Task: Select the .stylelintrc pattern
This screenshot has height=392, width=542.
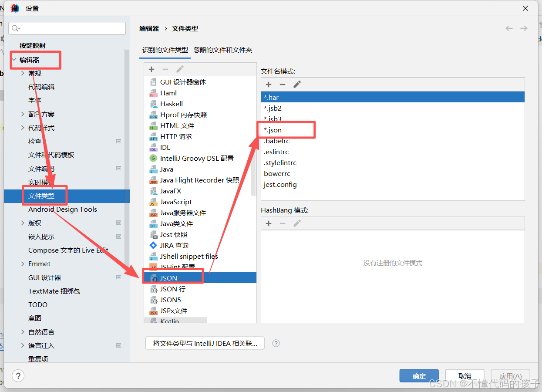Action: pyautogui.click(x=393, y=162)
